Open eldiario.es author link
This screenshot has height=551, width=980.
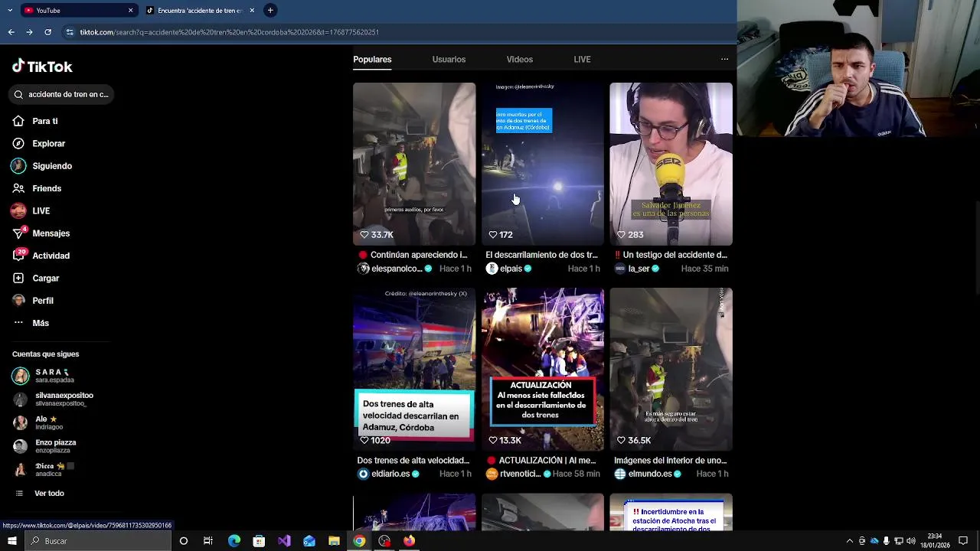388,474
